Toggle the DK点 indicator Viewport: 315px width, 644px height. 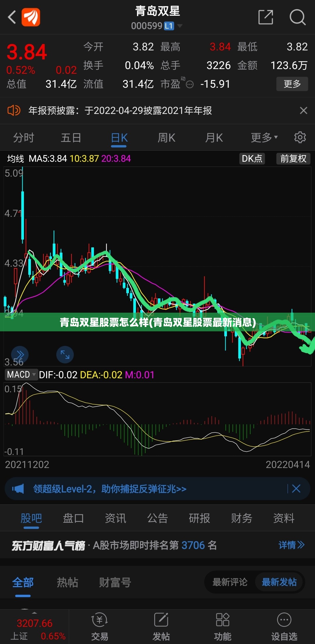click(x=252, y=159)
